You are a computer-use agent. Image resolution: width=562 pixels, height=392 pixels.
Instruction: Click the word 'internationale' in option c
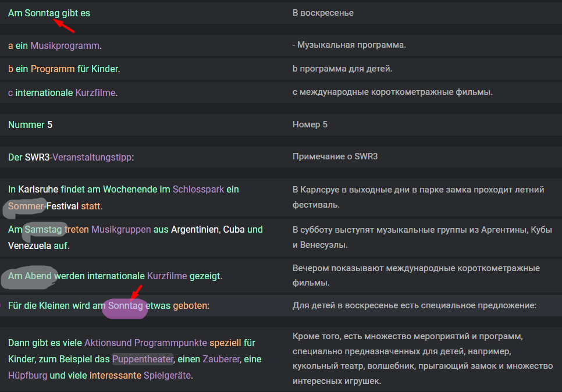pos(44,93)
